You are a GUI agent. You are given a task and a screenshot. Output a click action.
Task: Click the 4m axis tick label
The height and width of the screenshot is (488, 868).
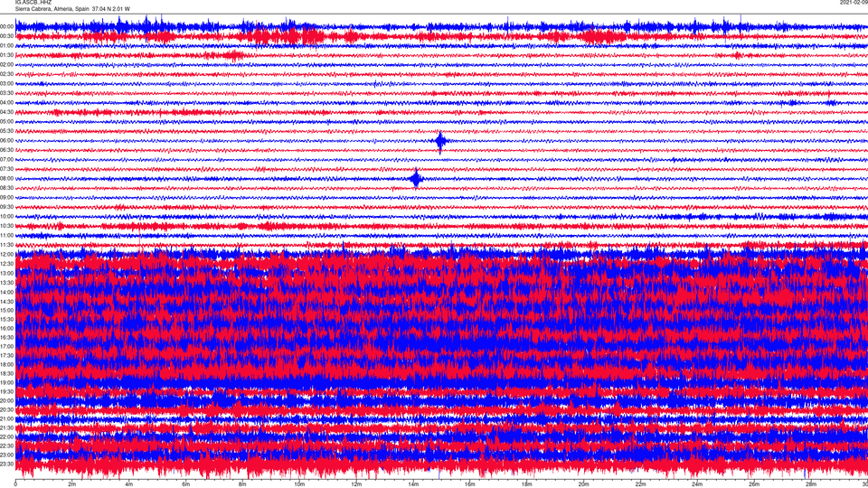click(129, 484)
